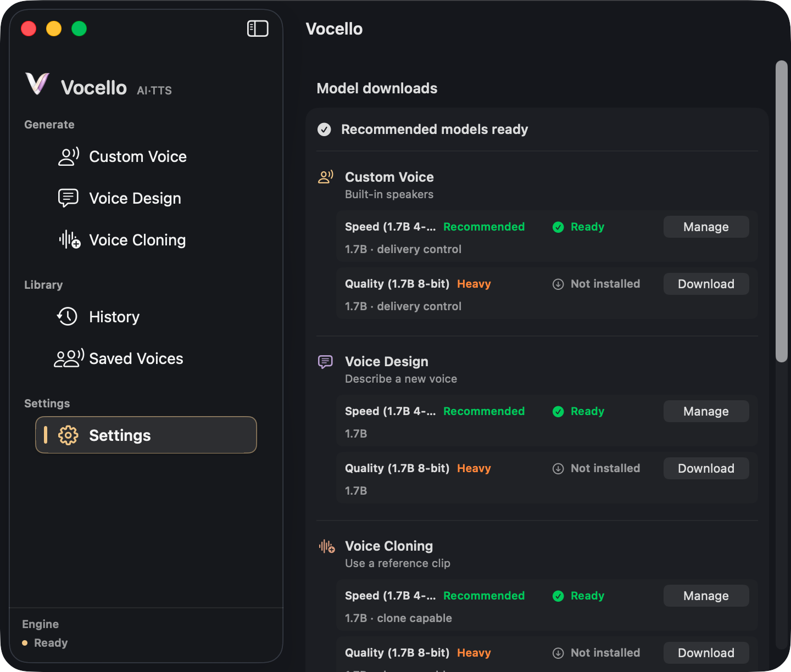Click the Voice Cloning section icon in Model downloads
This screenshot has width=791, height=672.
[x=327, y=546]
